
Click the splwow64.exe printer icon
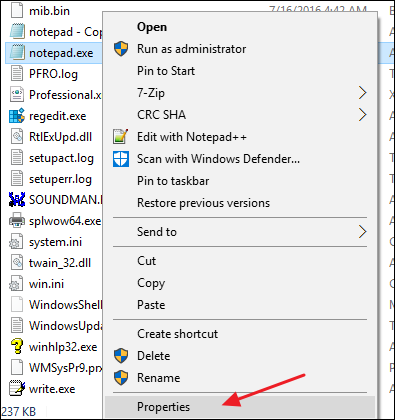pos(17,220)
